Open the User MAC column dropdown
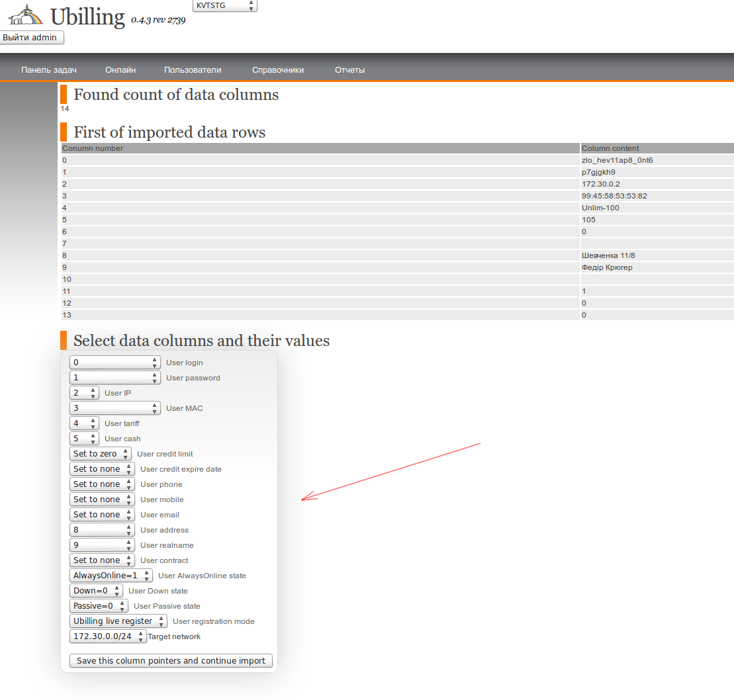 tap(115, 408)
